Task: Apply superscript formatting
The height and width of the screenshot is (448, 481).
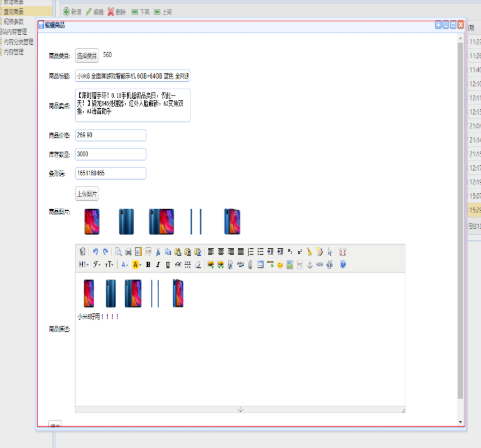Action: click(300, 252)
